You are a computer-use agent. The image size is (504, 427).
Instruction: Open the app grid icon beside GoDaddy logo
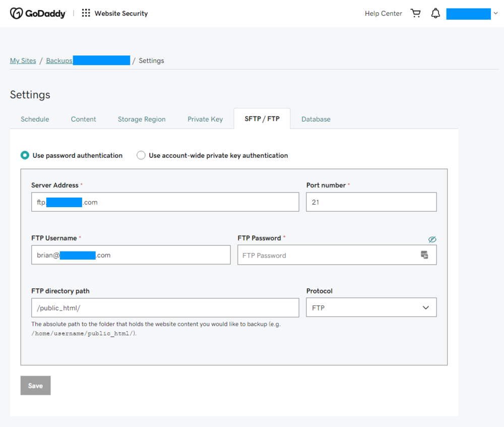click(86, 13)
